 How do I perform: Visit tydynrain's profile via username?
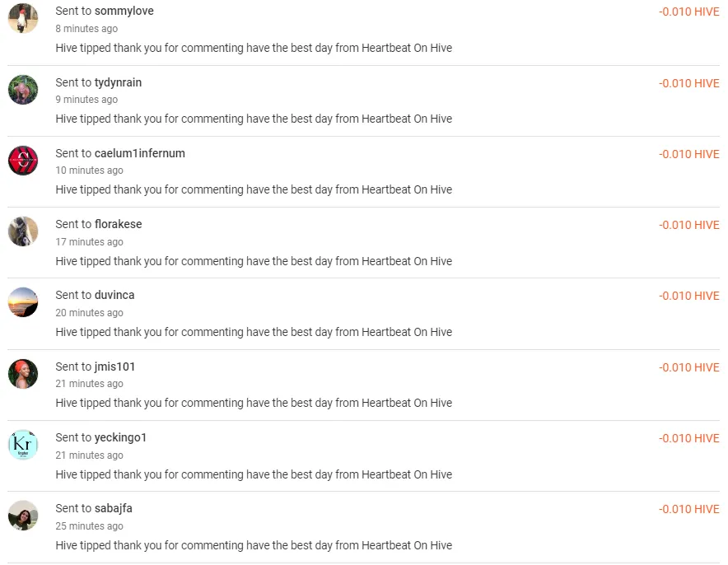119,82
